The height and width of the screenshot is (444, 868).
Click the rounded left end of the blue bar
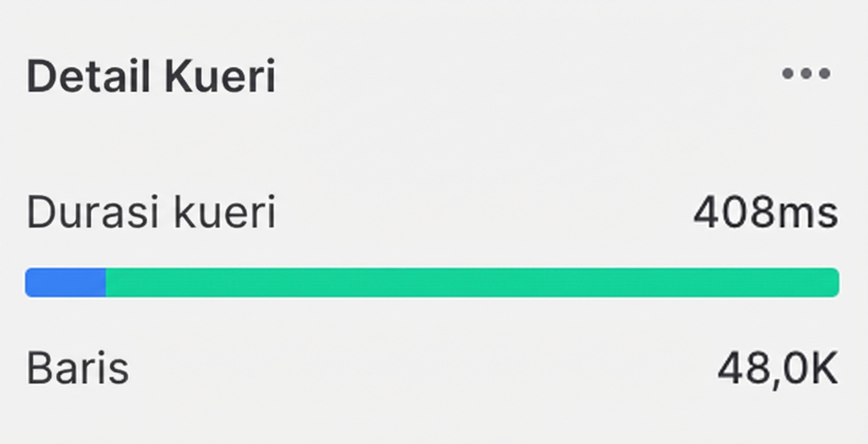click(x=29, y=282)
